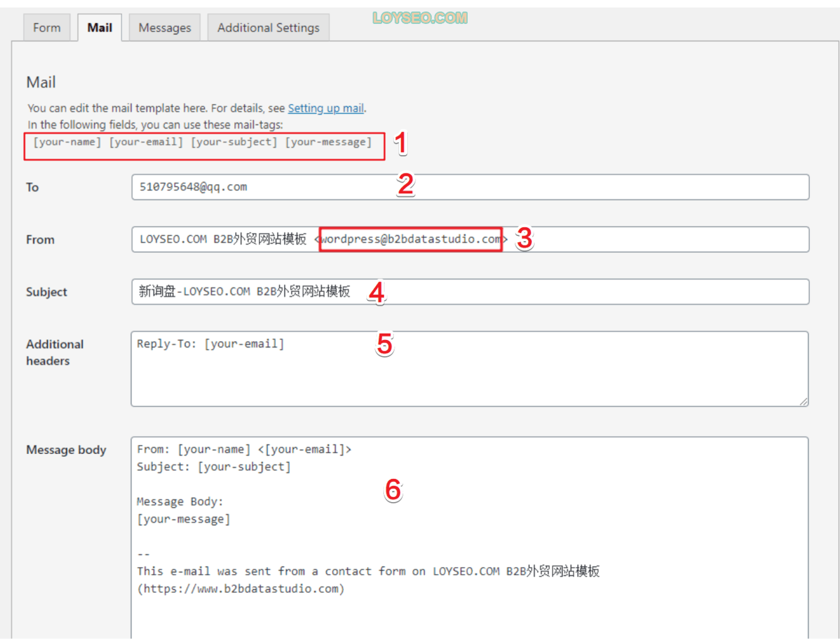Click 'This e-mail was sent from' line
This screenshot has height=641, width=840.
(368, 572)
